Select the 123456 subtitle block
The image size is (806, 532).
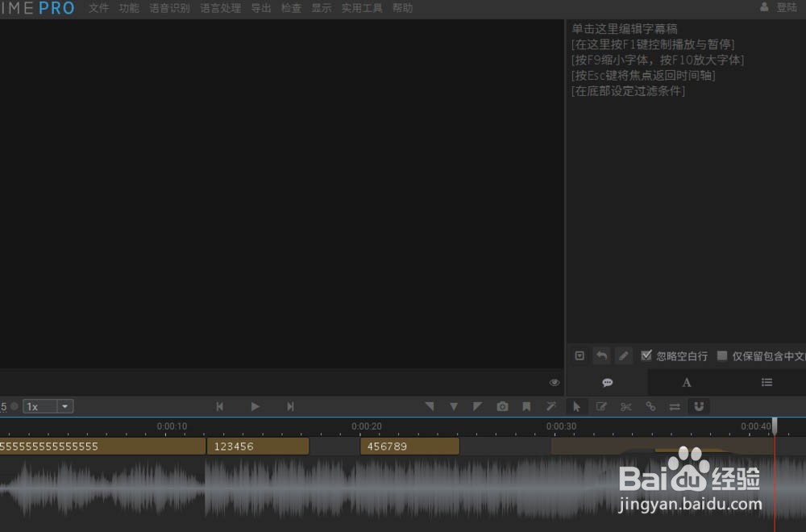[x=258, y=447]
